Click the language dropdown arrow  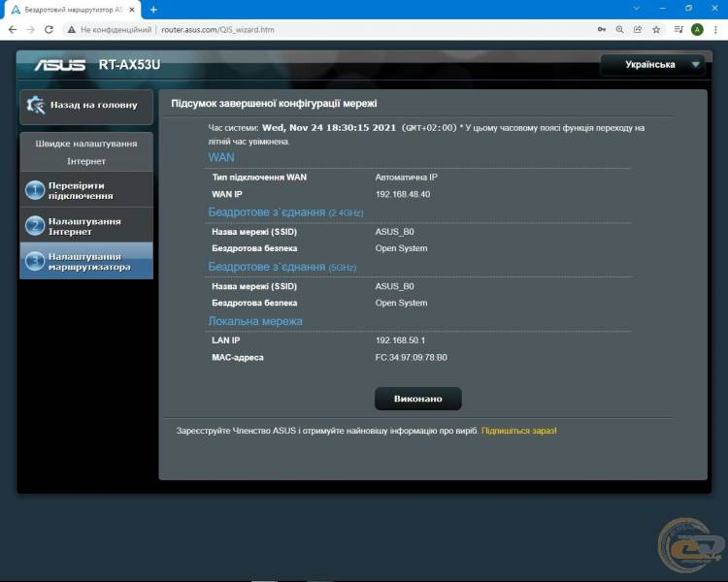pos(695,65)
